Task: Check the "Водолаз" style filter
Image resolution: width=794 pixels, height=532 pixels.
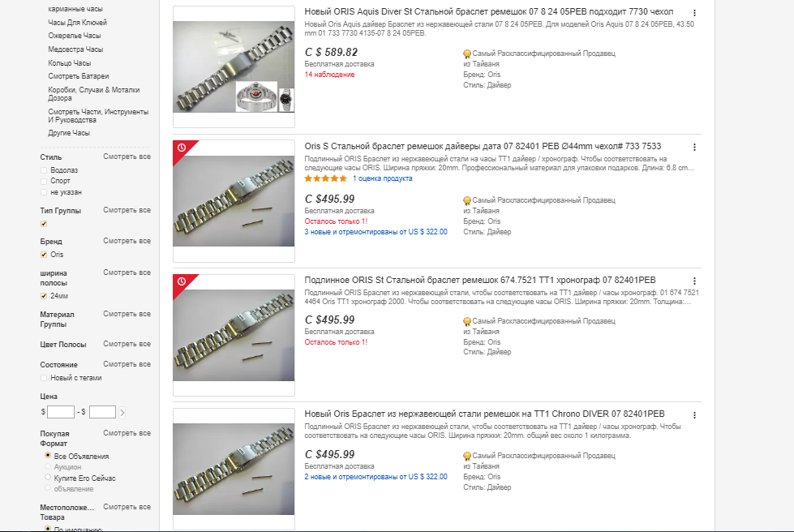Action: tap(44, 170)
